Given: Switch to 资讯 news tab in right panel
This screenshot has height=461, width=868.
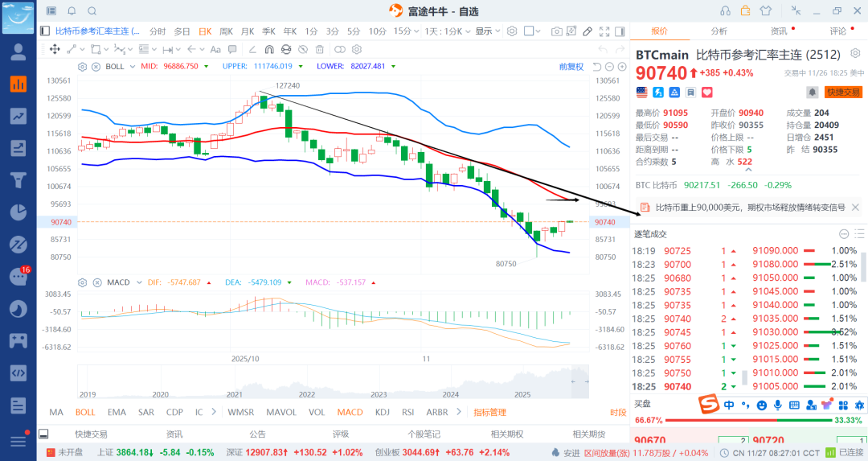Looking at the screenshot, I should click(779, 31).
